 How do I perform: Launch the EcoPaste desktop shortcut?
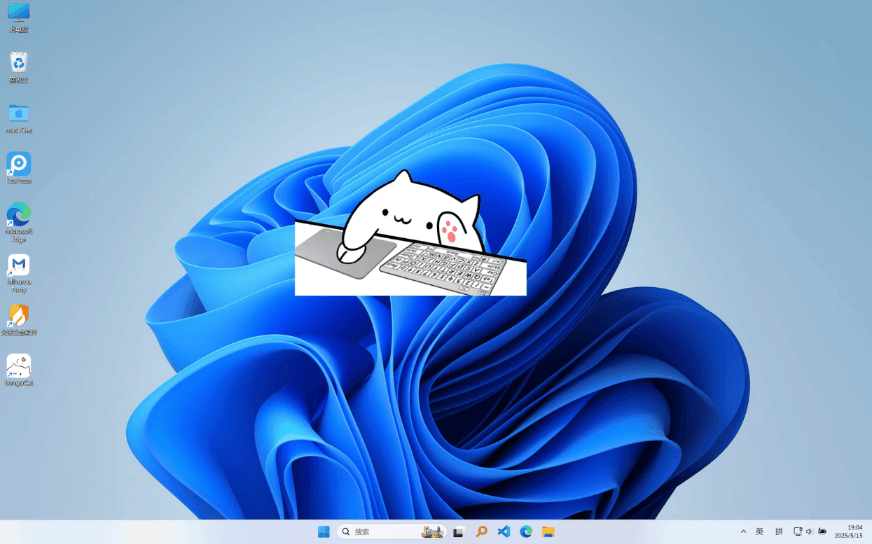[x=18, y=168]
